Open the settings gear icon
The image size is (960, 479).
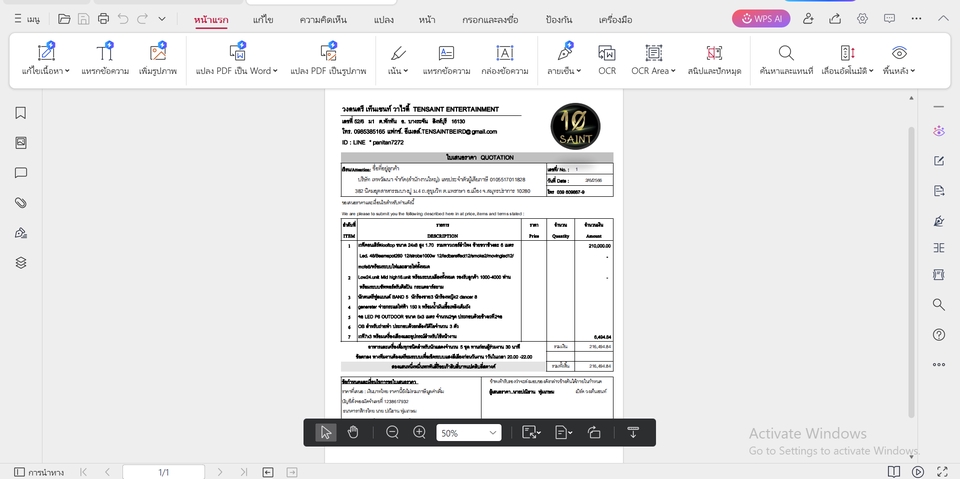pos(862,19)
